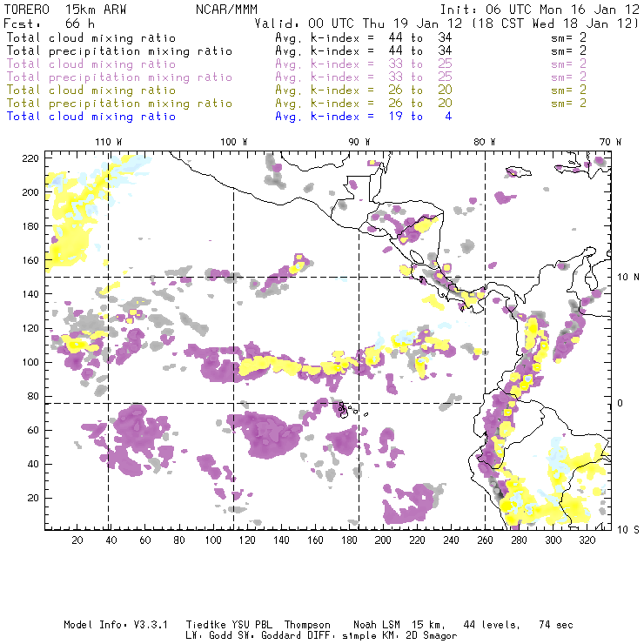Click the '10 N' latitude label
The width and height of the screenshot is (644, 644).
pos(628,278)
